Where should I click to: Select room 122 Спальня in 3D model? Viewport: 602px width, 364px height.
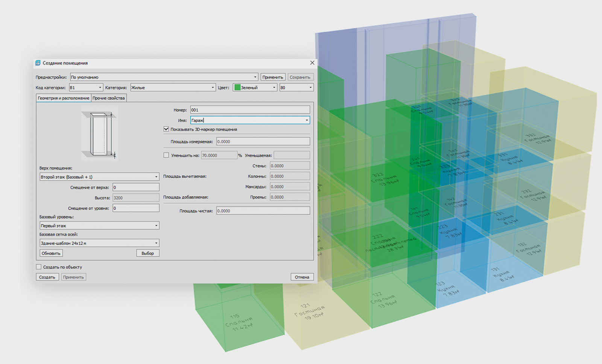(x=383, y=300)
